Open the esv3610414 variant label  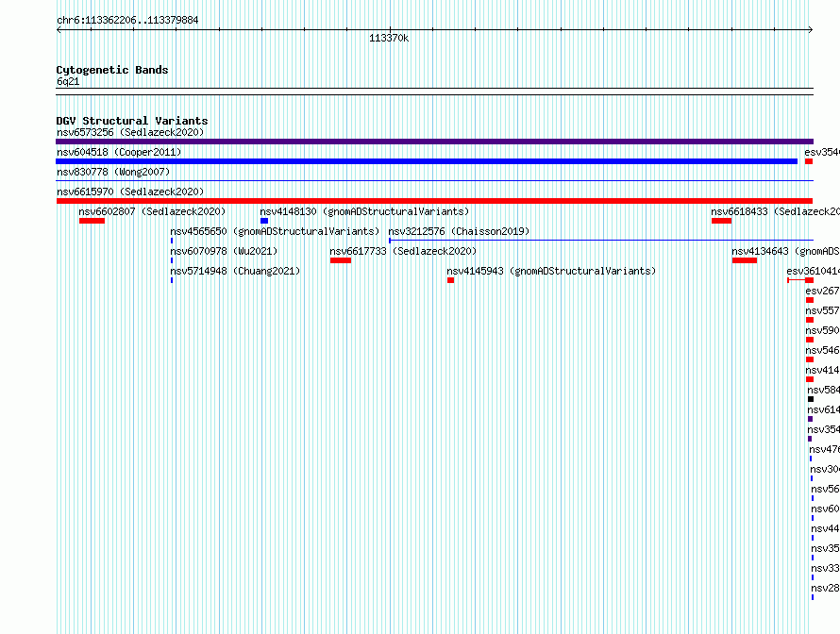tap(813, 271)
